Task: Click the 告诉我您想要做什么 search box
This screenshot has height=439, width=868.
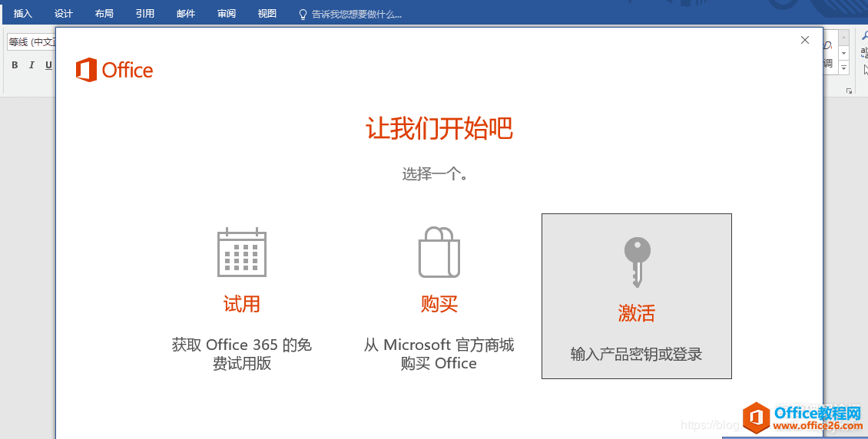Action: point(350,14)
